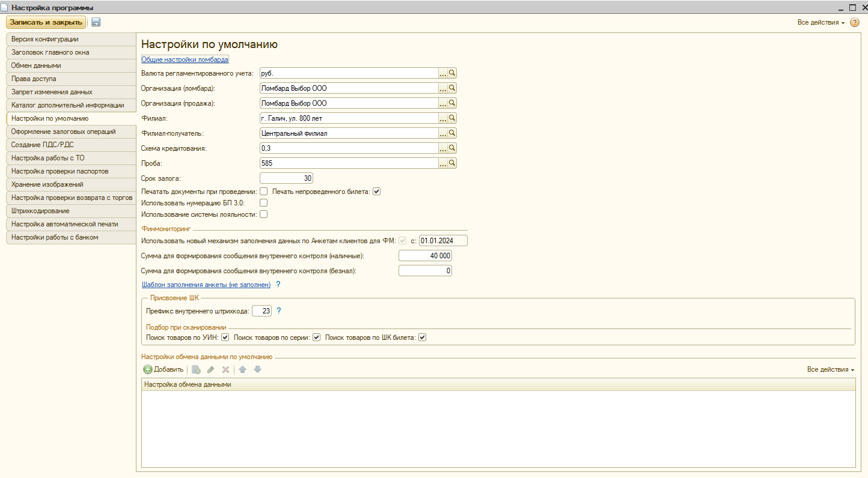Click into 'Срок залога' field with 30

pyautogui.click(x=286, y=178)
